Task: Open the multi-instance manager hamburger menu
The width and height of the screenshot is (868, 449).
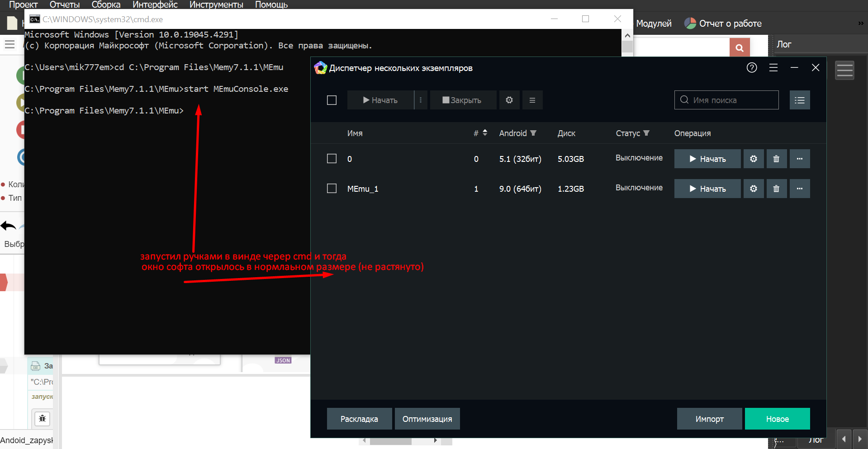Action: coord(773,68)
